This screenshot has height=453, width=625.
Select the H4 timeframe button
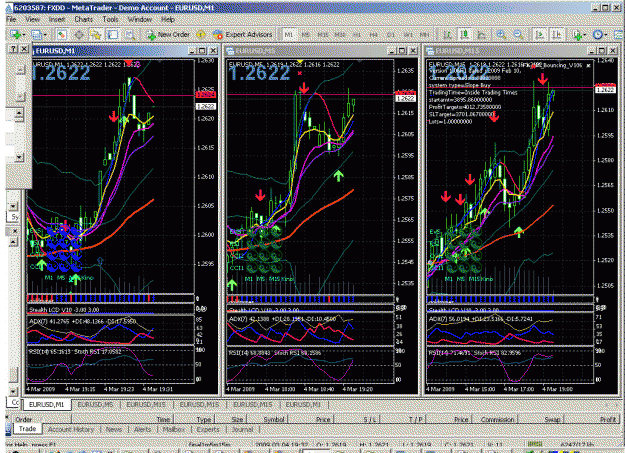pos(373,35)
